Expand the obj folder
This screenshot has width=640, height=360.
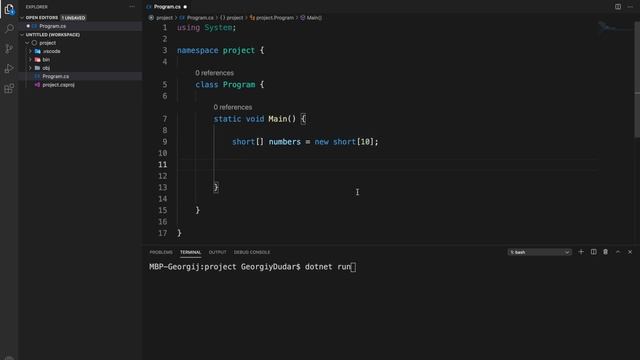click(x=30, y=68)
